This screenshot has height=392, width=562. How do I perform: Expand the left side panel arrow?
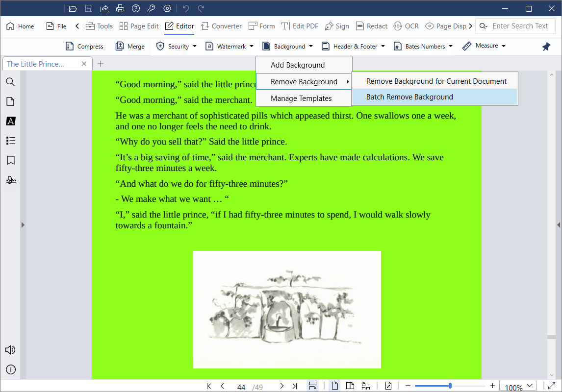tap(23, 225)
